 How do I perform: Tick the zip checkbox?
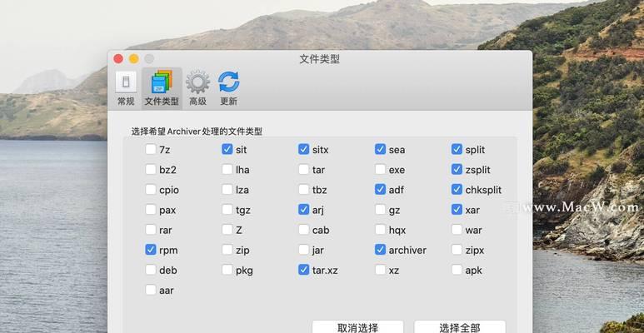coord(227,250)
